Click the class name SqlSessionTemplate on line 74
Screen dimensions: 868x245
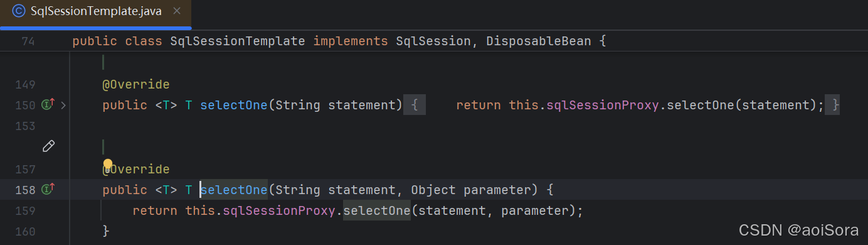click(x=238, y=41)
